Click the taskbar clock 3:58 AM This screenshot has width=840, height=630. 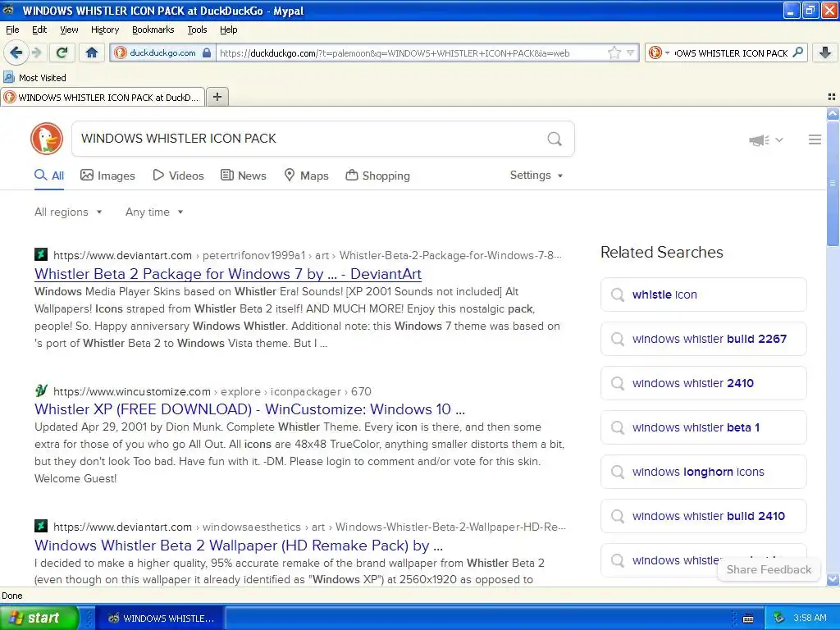pyautogui.click(x=810, y=619)
